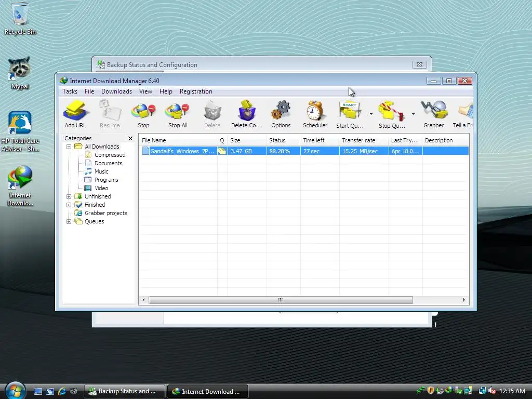Image resolution: width=532 pixels, height=399 pixels.
Task: Open the Scheduler alarm clock icon
Action: coord(315,114)
